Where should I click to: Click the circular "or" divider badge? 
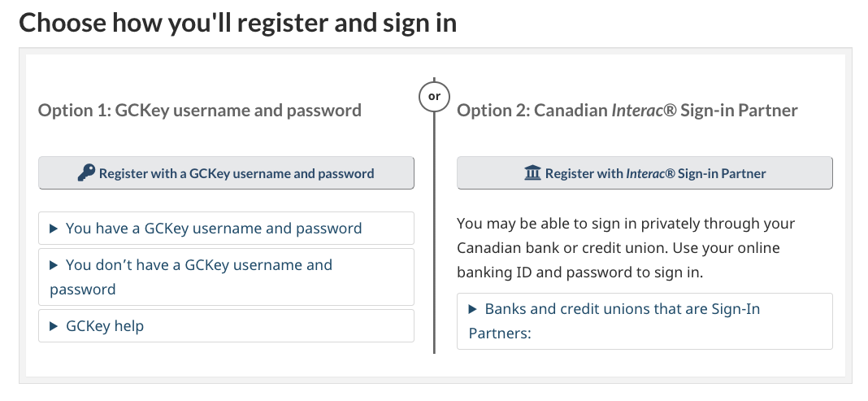pos(434,96)
